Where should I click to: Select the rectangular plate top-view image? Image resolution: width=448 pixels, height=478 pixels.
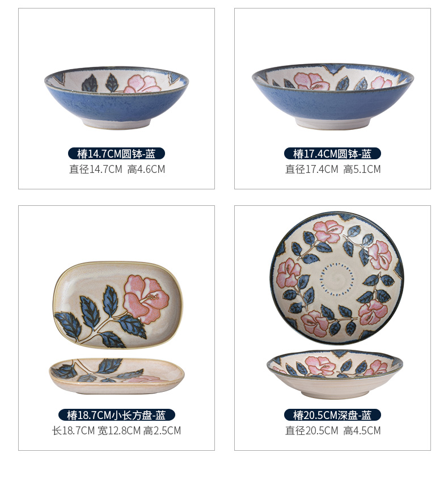pyautogui.click(x=118, y=305)
